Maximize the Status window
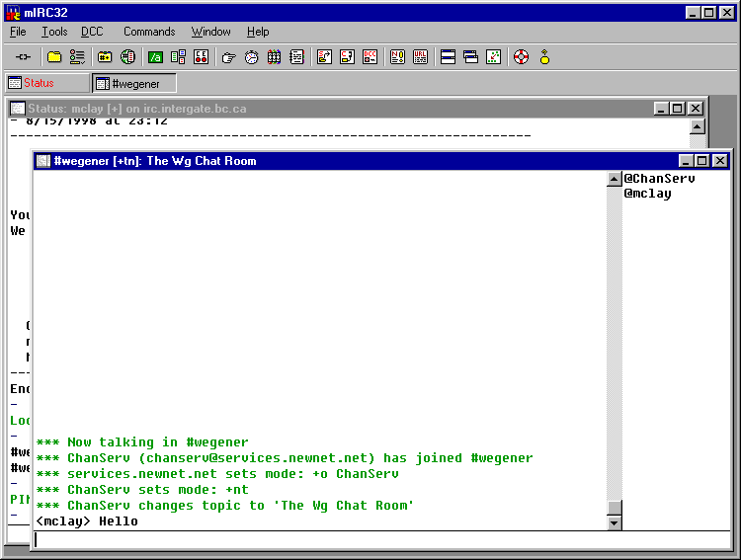This screenshot has height=560, width=741. click(x=678, y=109)
